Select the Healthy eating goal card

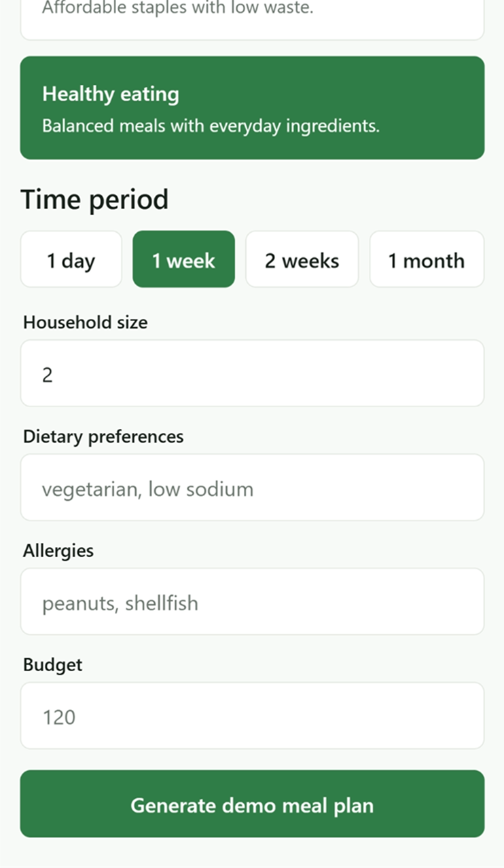(x=252, y=108)
